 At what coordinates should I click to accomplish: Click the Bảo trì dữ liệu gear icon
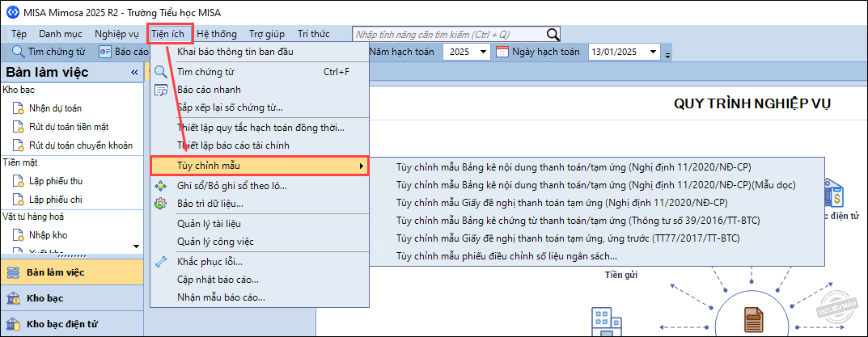pos(161,204)
